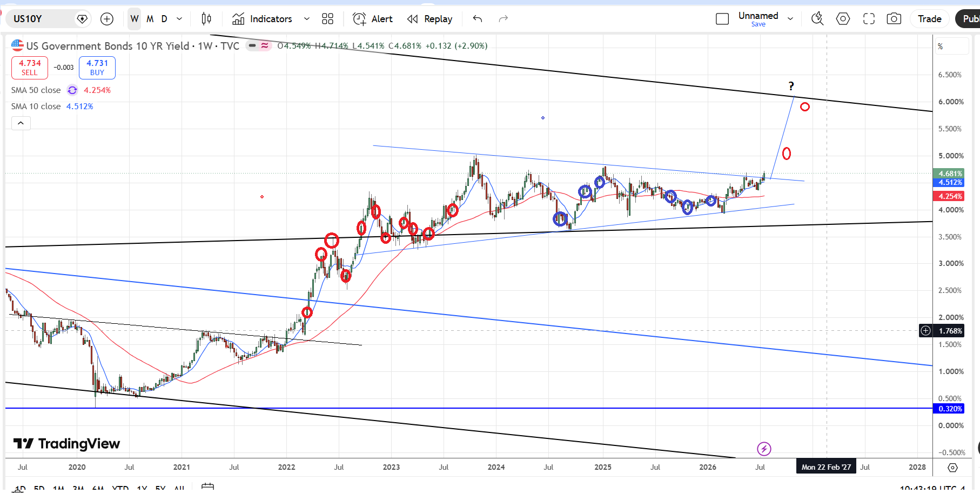The image size is (980, 493).
Task: Click the Unnamed layout name
Action: coord(759,16)
